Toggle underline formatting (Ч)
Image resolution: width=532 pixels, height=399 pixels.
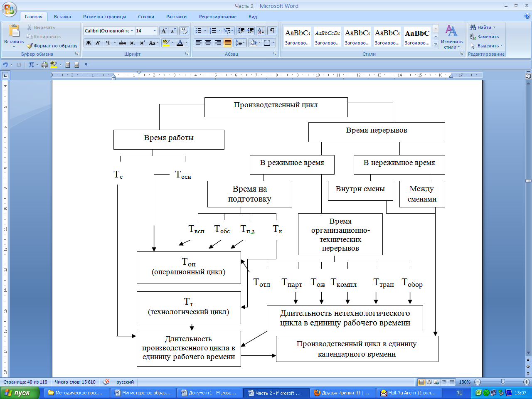[108, 43]
